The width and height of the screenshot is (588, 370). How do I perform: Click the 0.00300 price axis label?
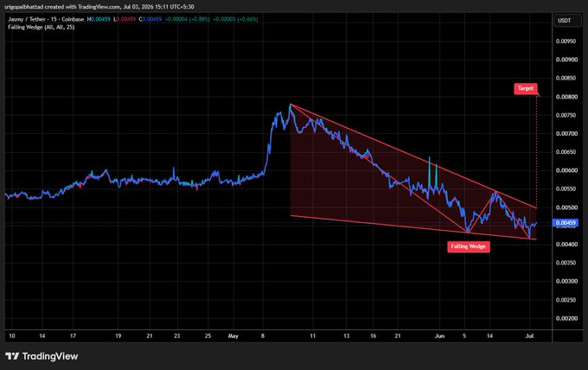tap(566, 281)
